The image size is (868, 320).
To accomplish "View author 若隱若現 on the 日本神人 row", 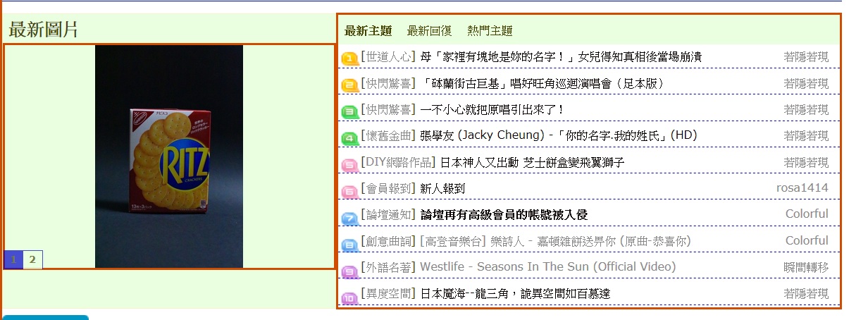I will pyautogui.click(x=806, y=162).
